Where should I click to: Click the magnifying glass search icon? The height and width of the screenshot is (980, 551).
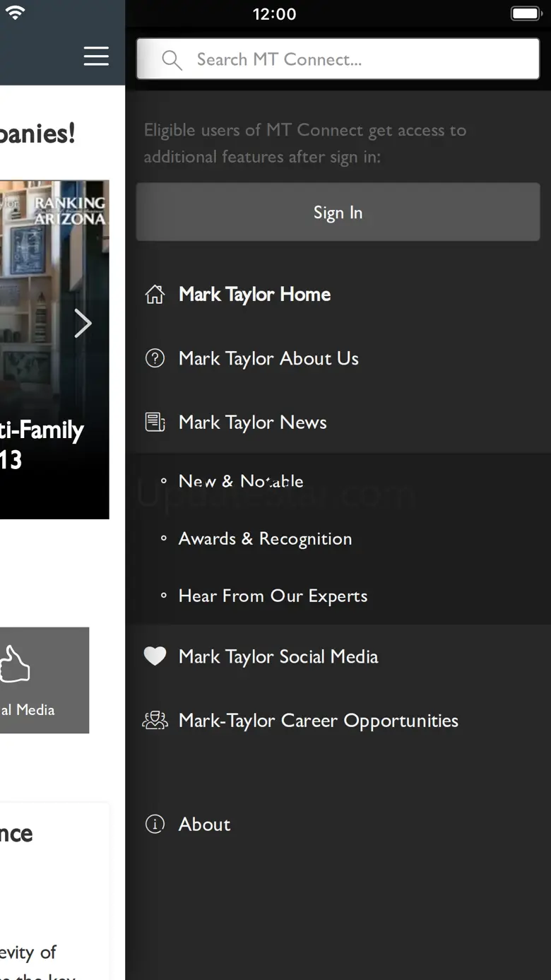(172, 59)
